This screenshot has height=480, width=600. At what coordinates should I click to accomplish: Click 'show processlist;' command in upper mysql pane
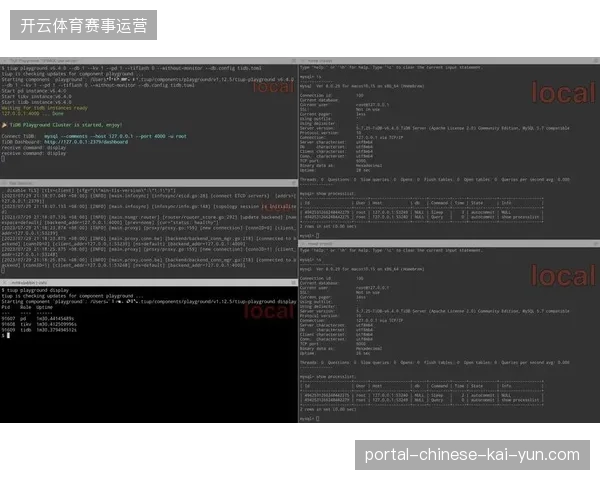point(338,194)
